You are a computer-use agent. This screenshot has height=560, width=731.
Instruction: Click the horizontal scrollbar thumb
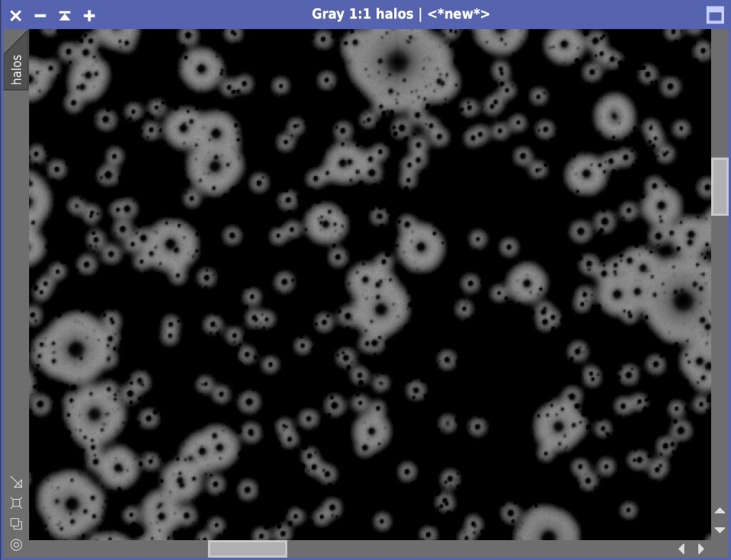(248, 549)
